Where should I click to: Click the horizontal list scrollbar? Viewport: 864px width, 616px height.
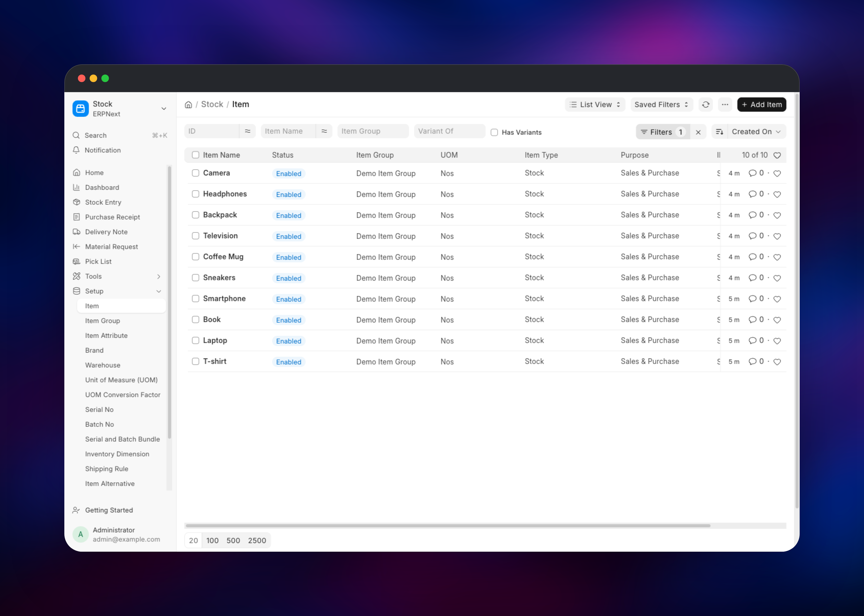448,526
